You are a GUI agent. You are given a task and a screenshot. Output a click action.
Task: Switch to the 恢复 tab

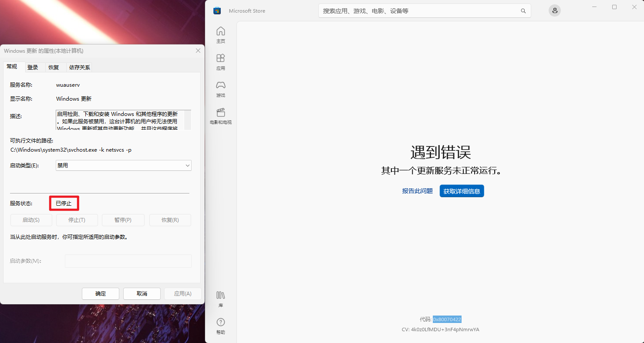click(55, 67)
